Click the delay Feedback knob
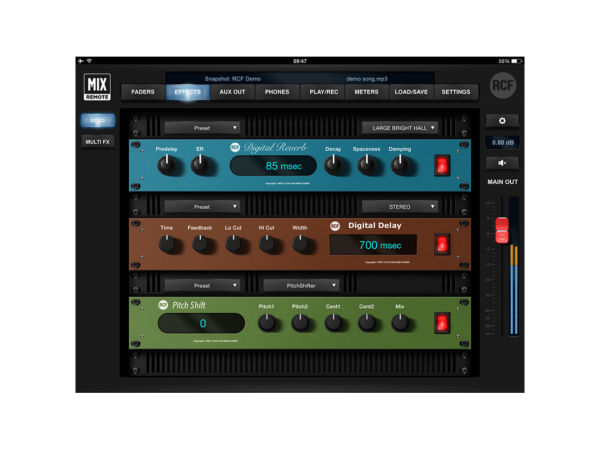Screen dimensions: 600x450 pyautogui.click(x=200, y=244)
